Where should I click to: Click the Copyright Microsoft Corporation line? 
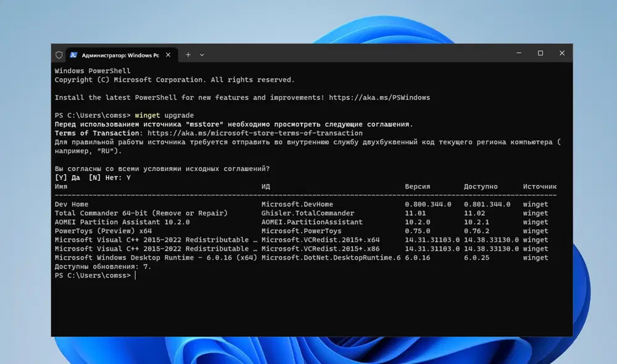tap(175, 80)
